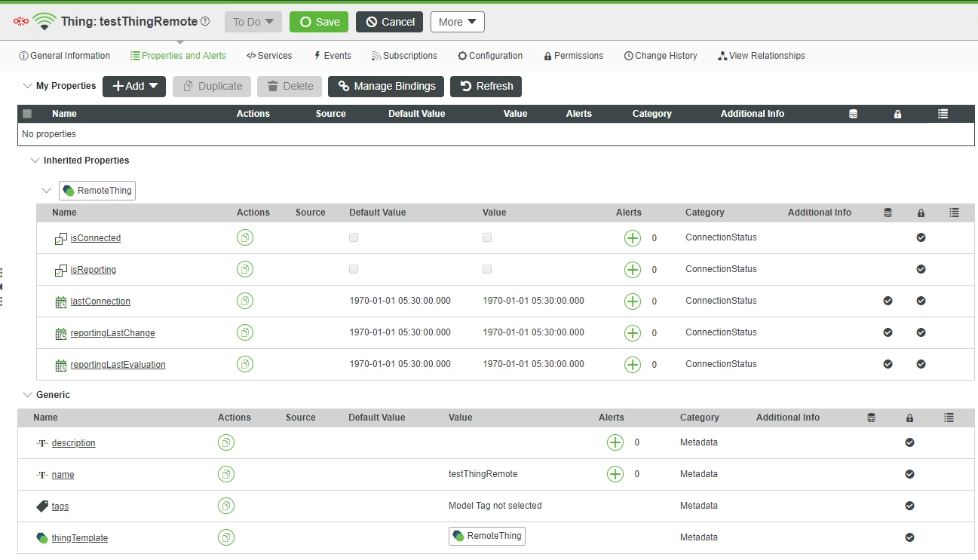Toggle isConnected value checkbox

pos(487,237)
